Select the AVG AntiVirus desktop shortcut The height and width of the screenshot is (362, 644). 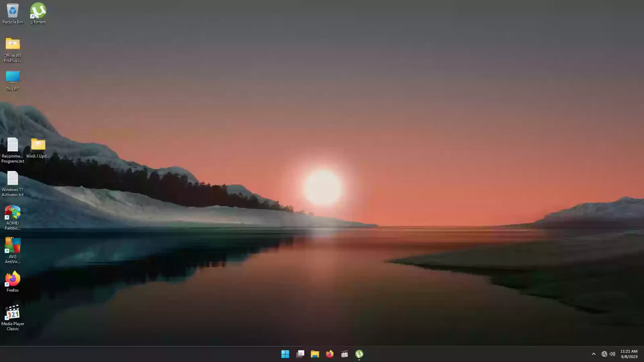coord(12,251)
